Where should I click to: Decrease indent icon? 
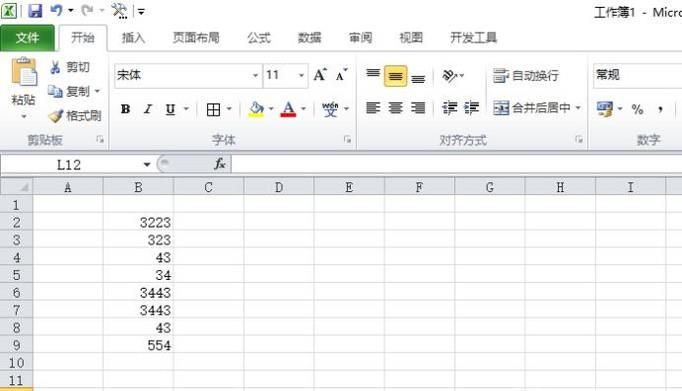pyautogui.click(x=450, y=107)
